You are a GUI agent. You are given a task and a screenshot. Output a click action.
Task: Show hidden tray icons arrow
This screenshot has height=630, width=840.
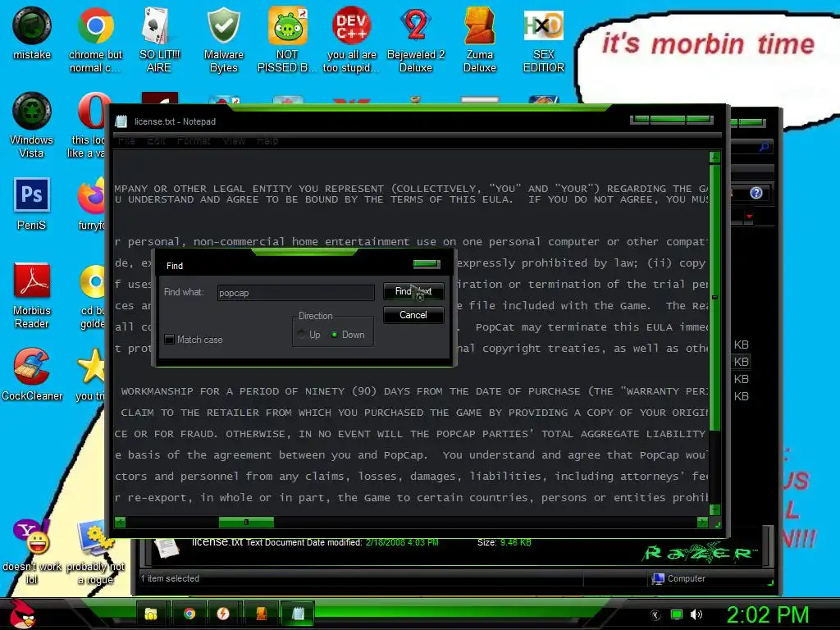click(655, 615)
